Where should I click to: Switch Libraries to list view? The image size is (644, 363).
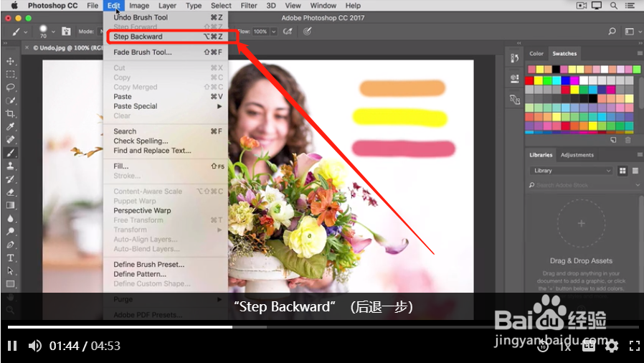point(635,171)
